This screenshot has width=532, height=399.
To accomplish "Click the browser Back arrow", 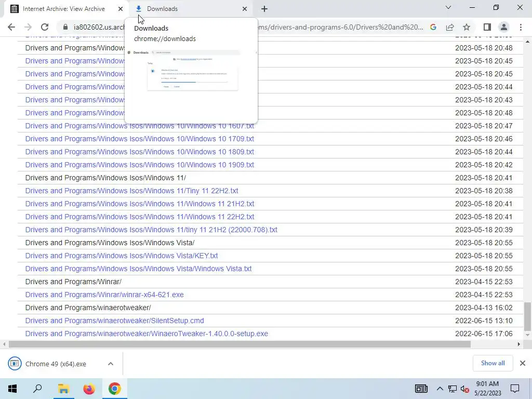I will coord(11,27).
